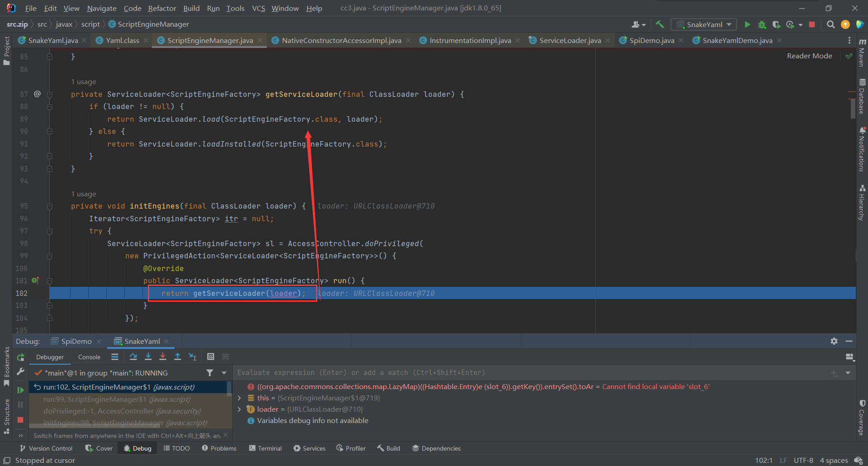Click the Run (green play) toolbar icon
Viewport: 868px width, 466px height.
tap(747, 24)
